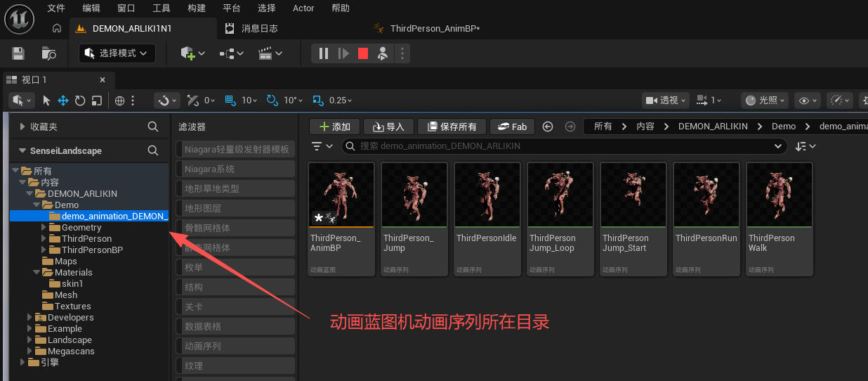Expand the Megascans folder
Screen dimensions: 868x381
coord(29,351)
